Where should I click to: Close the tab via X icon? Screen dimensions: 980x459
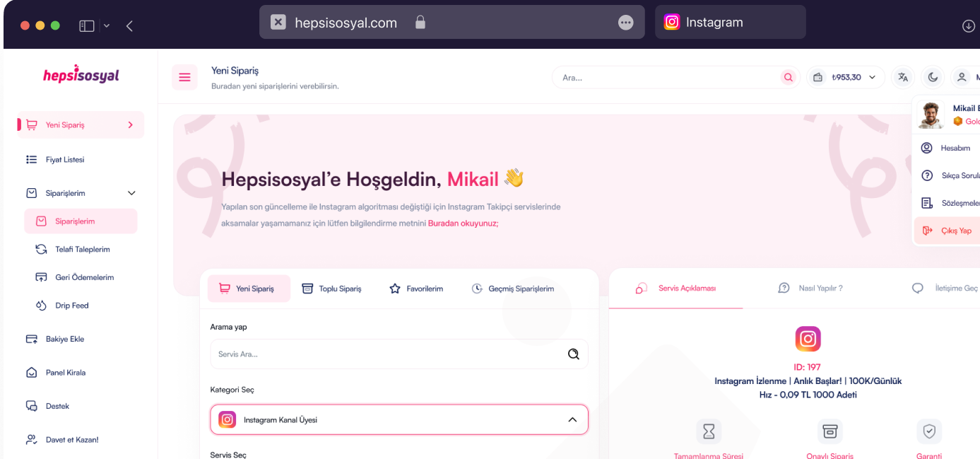coord(278,23)
